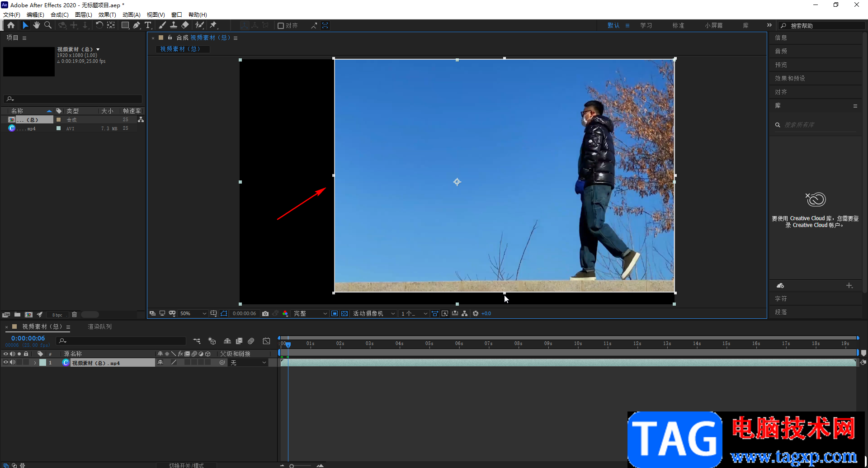Select the Brush tool
Viewport: 868px width, 468px height.
[x=162, y=25]
